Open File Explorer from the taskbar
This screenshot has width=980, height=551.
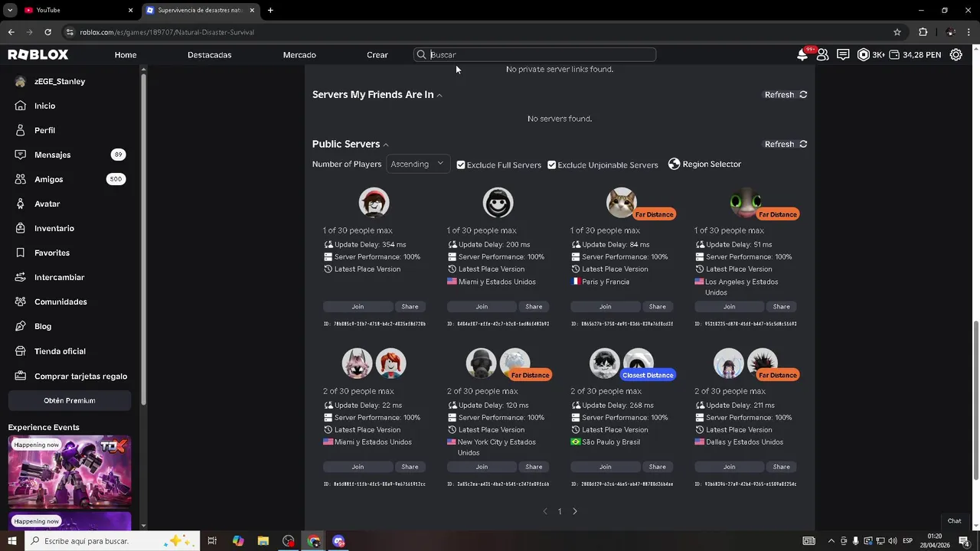(x=263, y=541)
